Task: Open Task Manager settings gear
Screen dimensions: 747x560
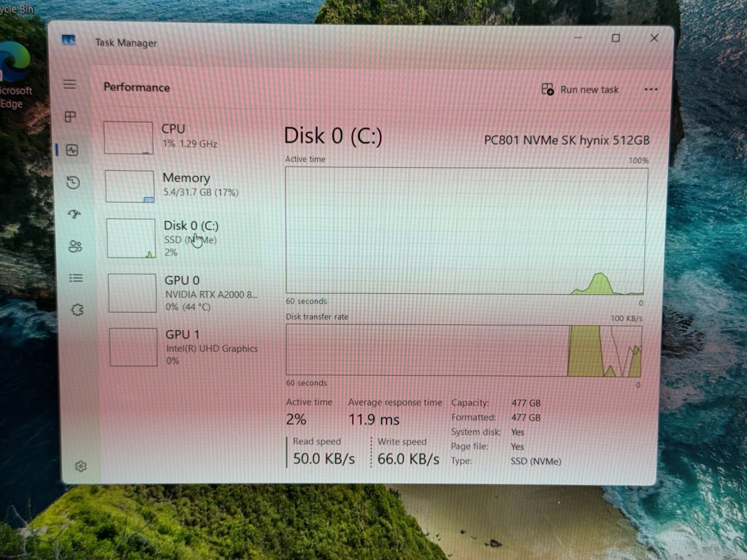Action: [81, 466]
